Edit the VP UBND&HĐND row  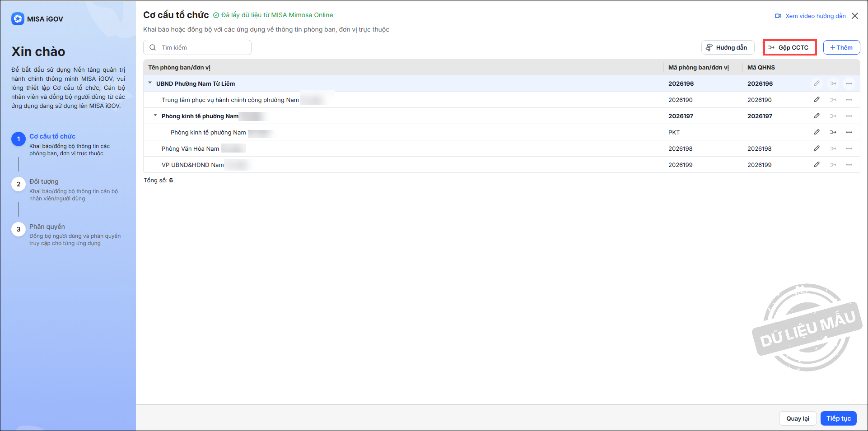coord(817,165)
